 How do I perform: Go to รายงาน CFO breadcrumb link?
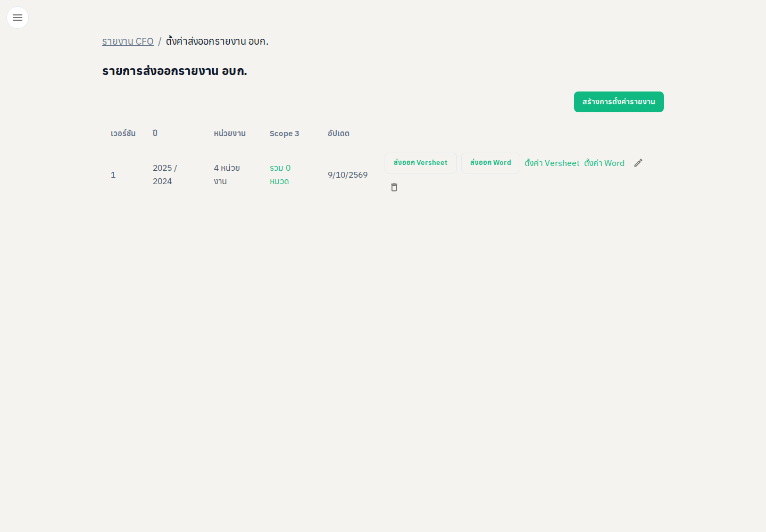click(128, 41)
